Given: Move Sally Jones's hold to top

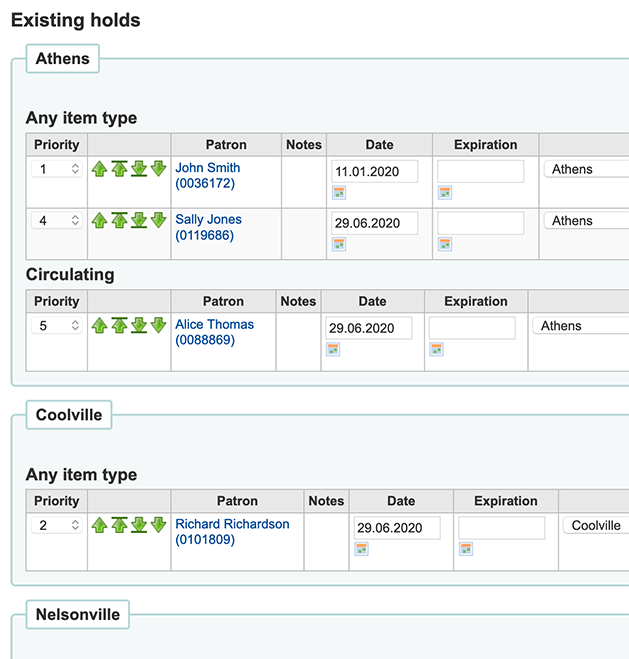Looking at the screenshot, I should coord(119,220).
